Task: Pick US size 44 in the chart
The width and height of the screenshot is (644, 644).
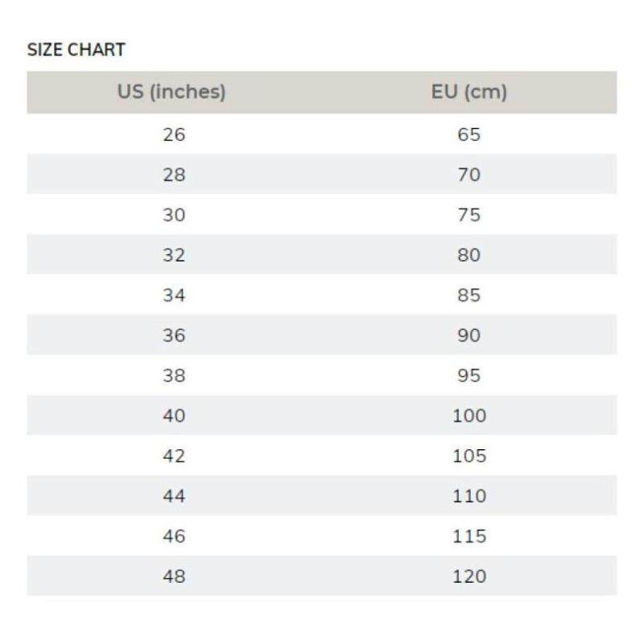Action: point(174,497)
